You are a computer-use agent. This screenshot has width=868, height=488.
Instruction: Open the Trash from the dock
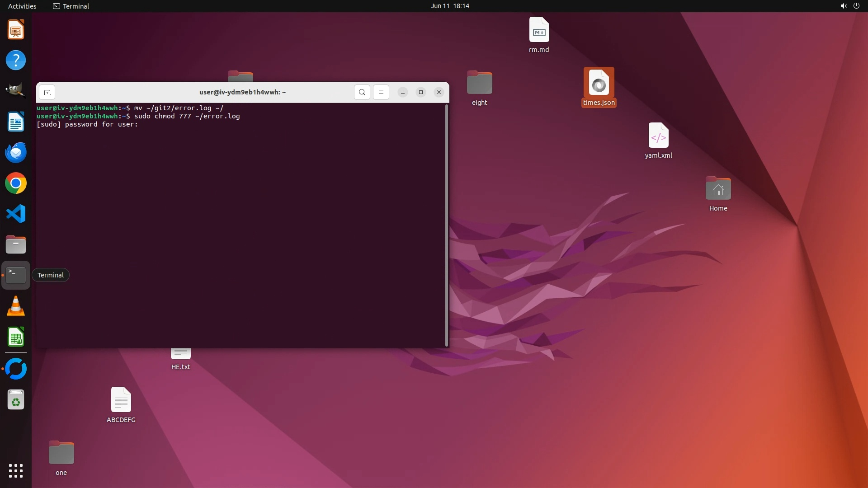pyautogui.click(x=16, y=399)
